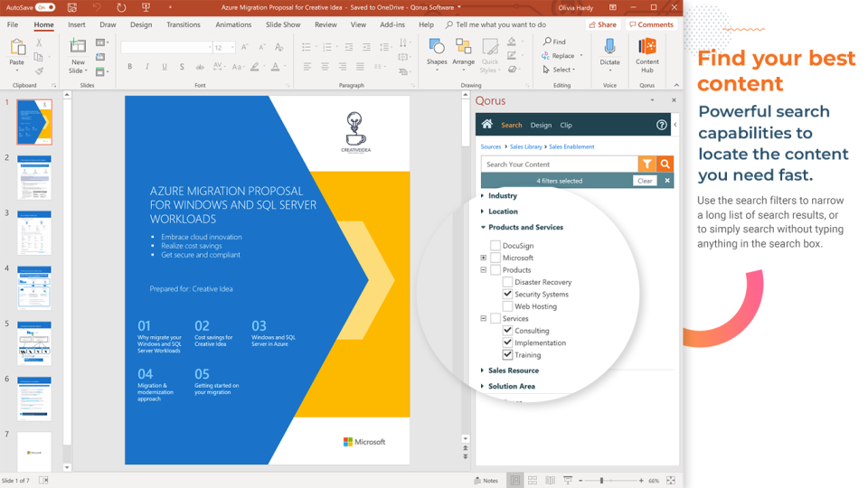Viewport: 868px width, 488px height.
Task: Click the Share button
Action: click(x=602, y=24)
